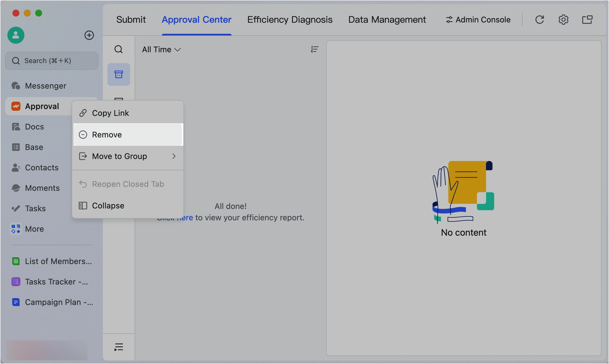Open the Admin Console
Image resolution: width=609 pixels, height=364 pixels.
tap(478, 20)
